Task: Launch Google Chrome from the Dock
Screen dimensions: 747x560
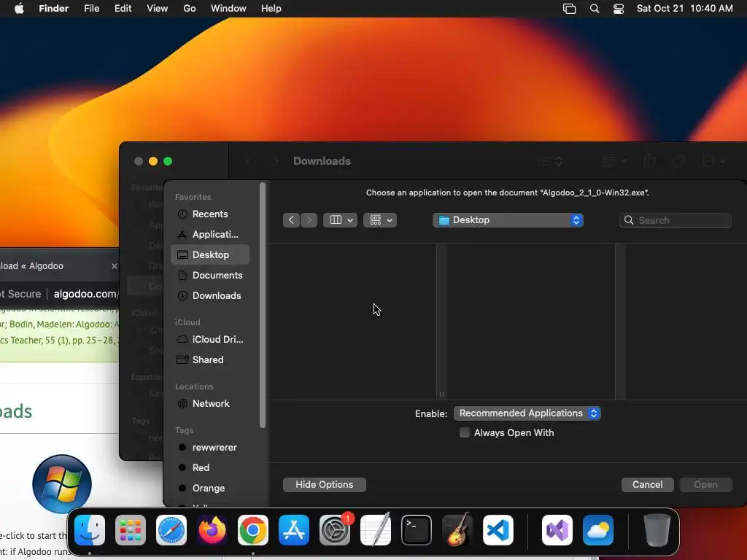Action: [253, 530]
